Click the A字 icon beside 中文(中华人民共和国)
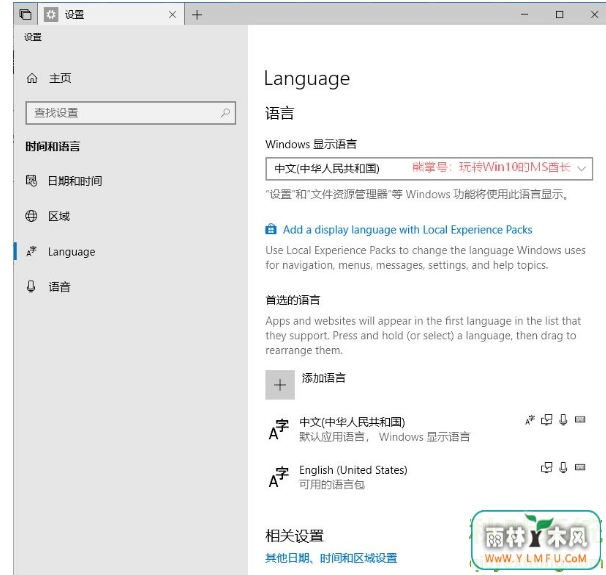The image size is (606, 575). (x=279, y=429)
